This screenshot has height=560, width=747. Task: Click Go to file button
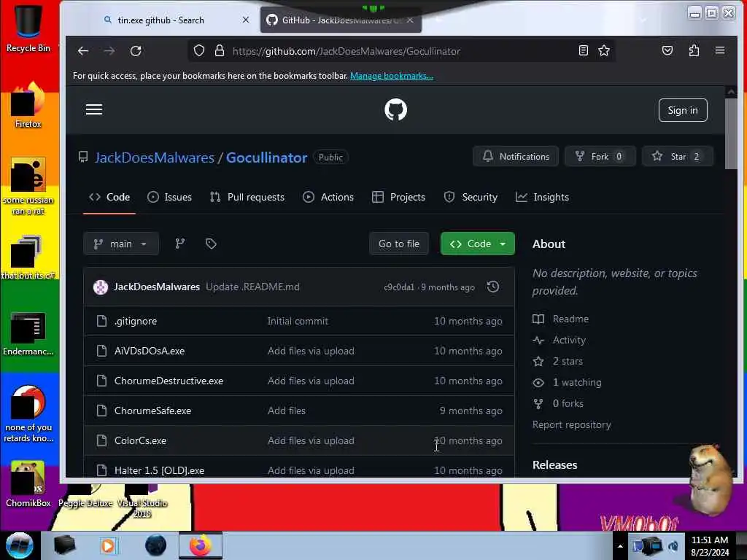click(399, 244)
